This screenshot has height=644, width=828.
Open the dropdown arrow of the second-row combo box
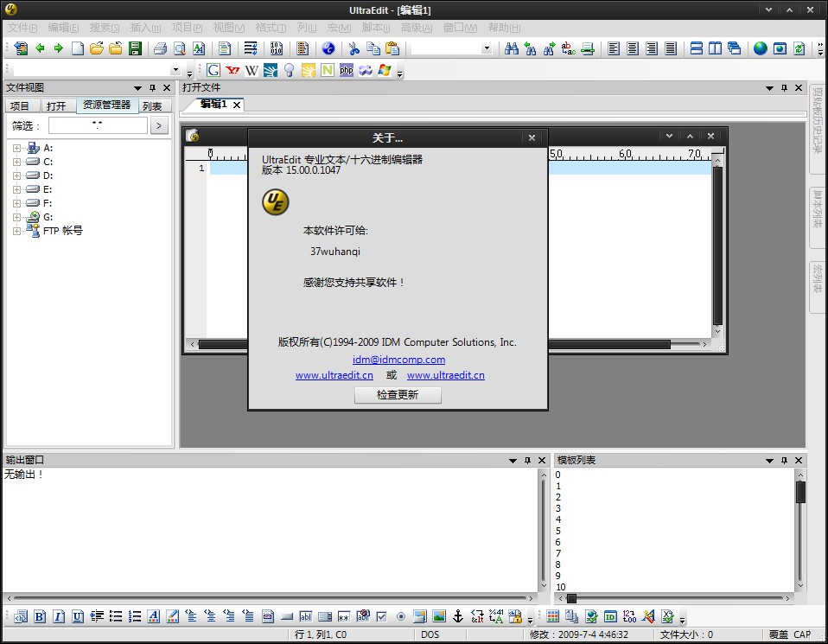coord(175,70)
